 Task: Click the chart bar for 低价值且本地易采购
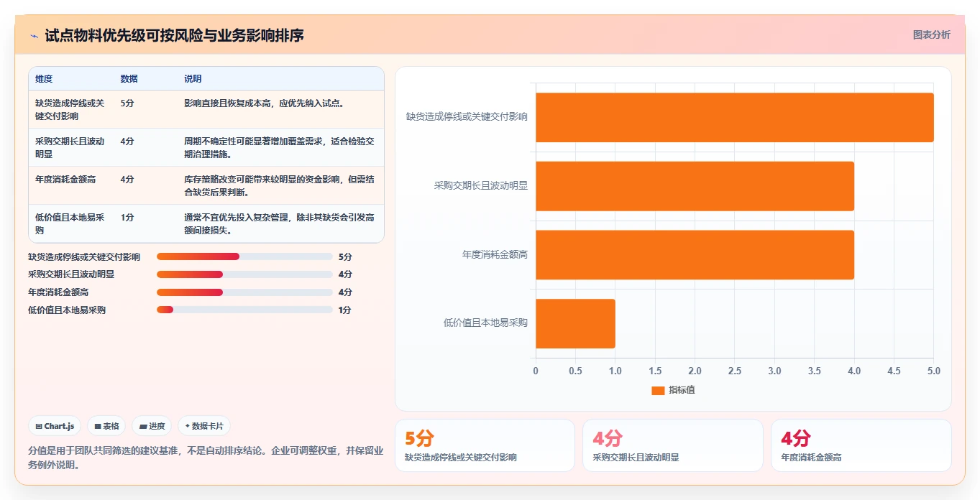575,323
